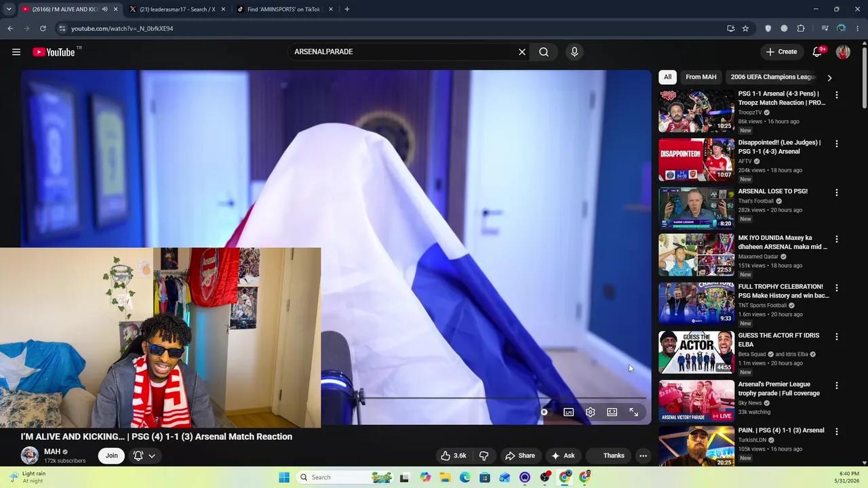Toggle subtitles/closed captions on the player
This screenshot has width=868, height=488.
(x=568, y=412)
